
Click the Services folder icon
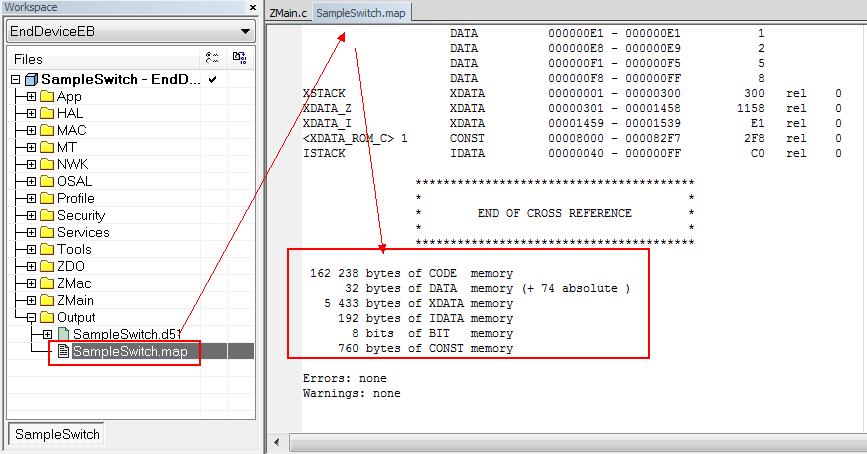coord(47,232)
